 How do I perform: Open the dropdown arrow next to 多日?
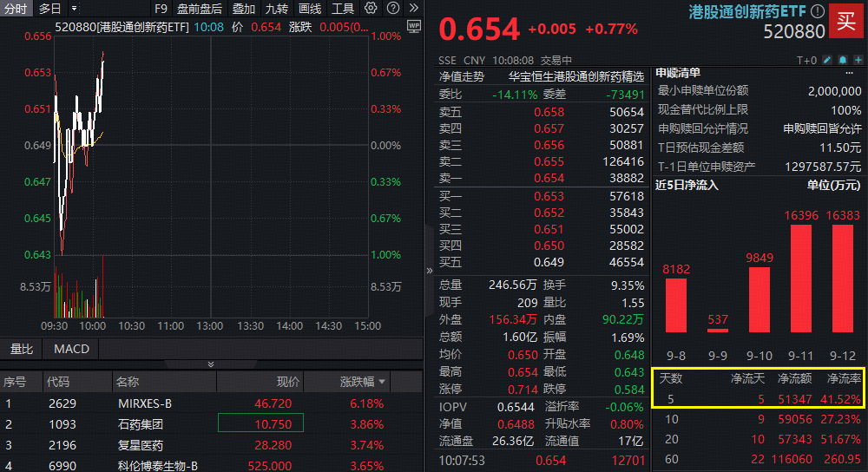pyautogui.click(x=73, y=8)
